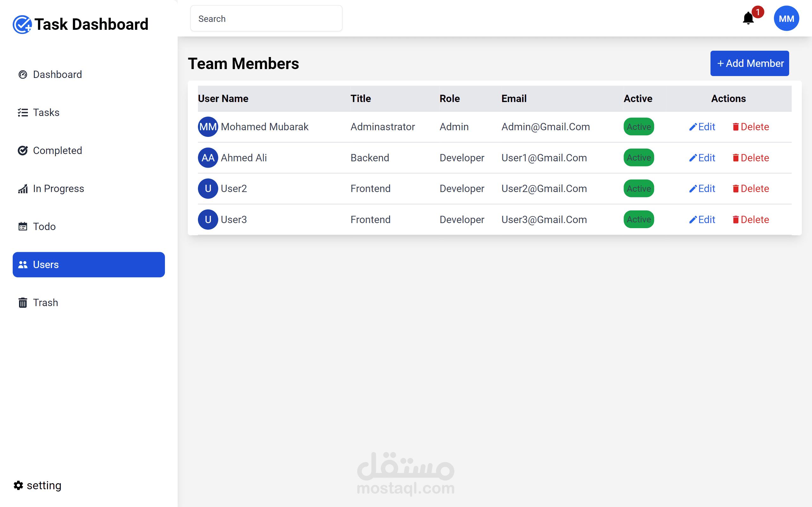Image resolution: width=812 pixels, height=507 pixels.
Task: Go to the Tasks menu item
Action: click(46, 113)
